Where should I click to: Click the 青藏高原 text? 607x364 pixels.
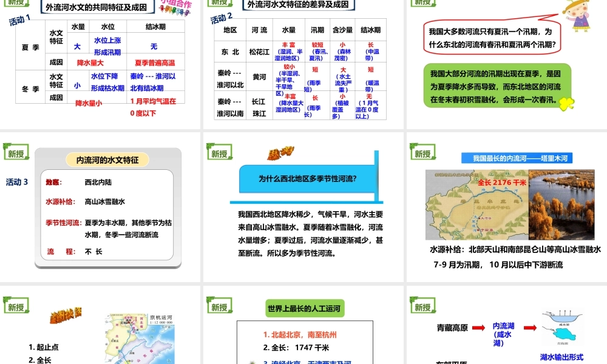(x=452, y=328)
